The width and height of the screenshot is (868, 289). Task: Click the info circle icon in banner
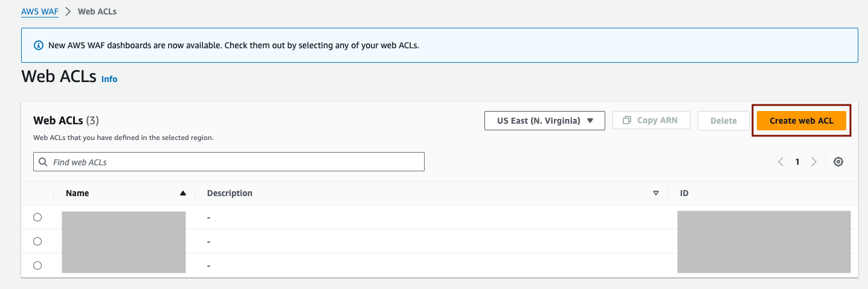click(39, 45)
